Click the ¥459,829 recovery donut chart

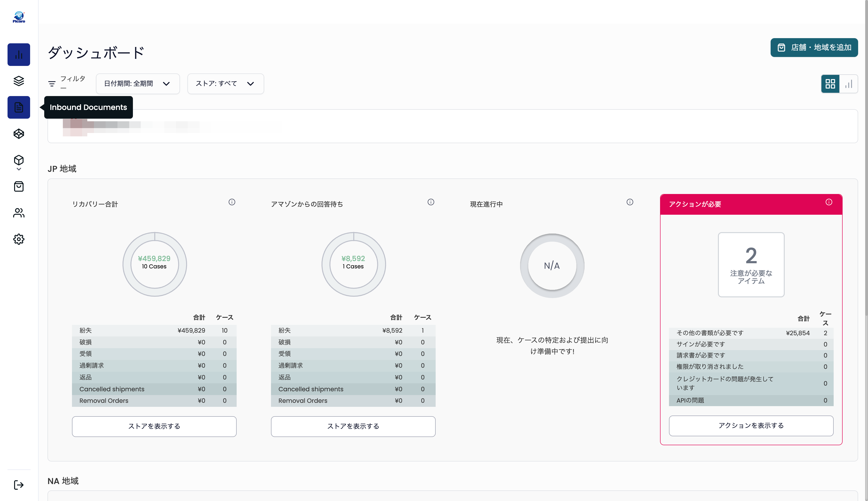155,264
